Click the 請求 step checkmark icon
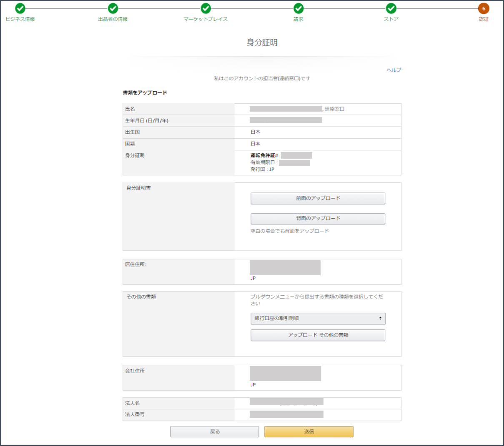 (298, 8)
